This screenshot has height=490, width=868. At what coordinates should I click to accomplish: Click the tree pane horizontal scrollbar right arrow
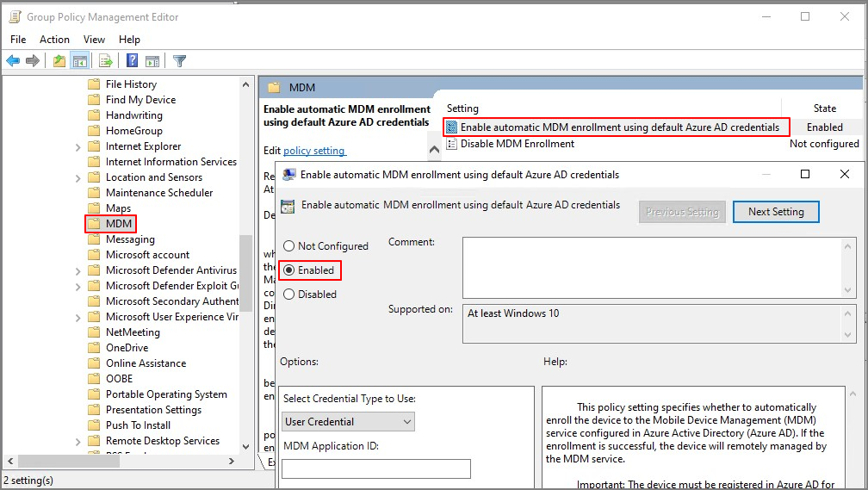(232, 461)
